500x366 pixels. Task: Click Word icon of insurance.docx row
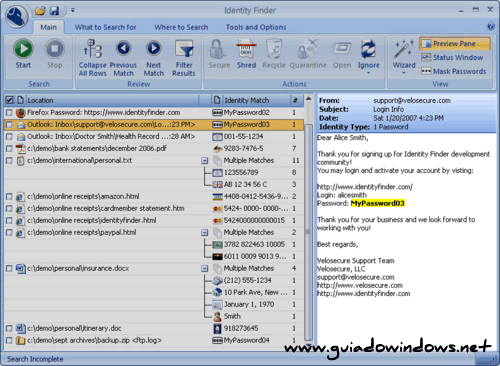click(x=21, y=269)
